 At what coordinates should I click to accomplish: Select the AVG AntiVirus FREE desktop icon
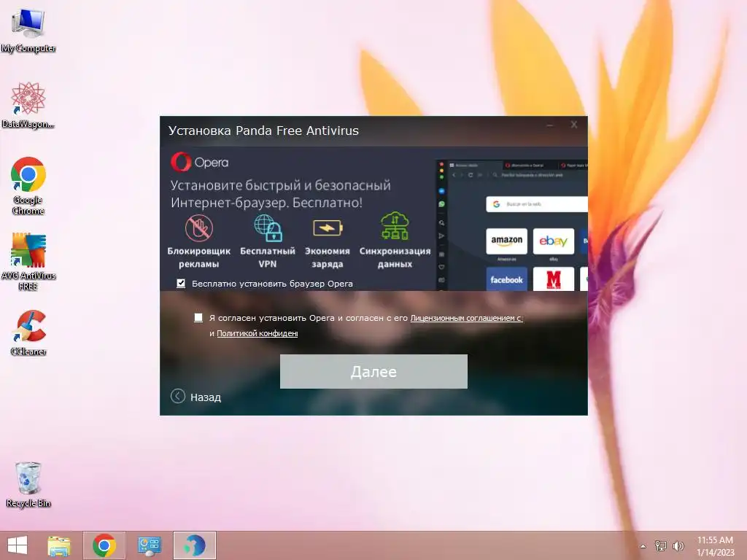tap(28, 262)
